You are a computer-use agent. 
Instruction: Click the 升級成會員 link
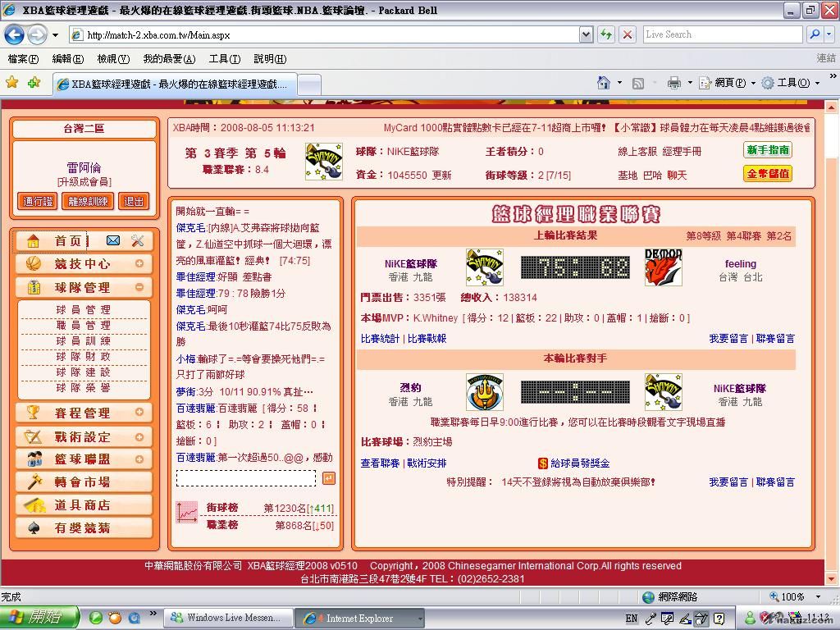coord(84,182)
